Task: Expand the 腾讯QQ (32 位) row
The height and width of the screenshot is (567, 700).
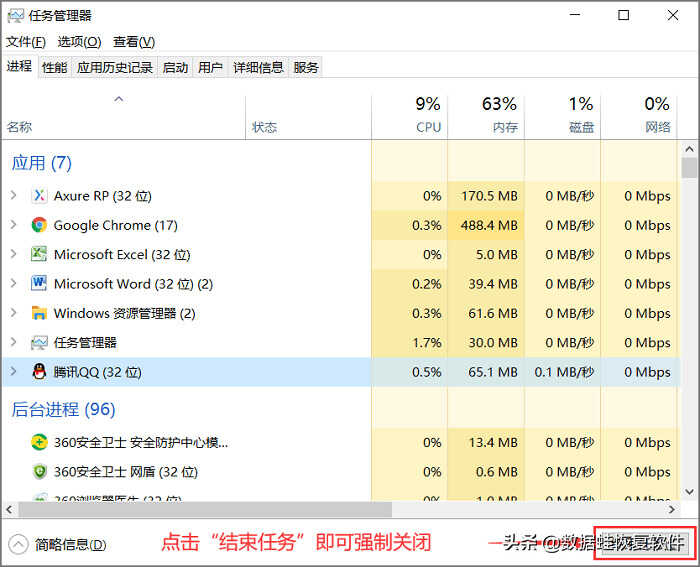Action: [x=13, y=371]
